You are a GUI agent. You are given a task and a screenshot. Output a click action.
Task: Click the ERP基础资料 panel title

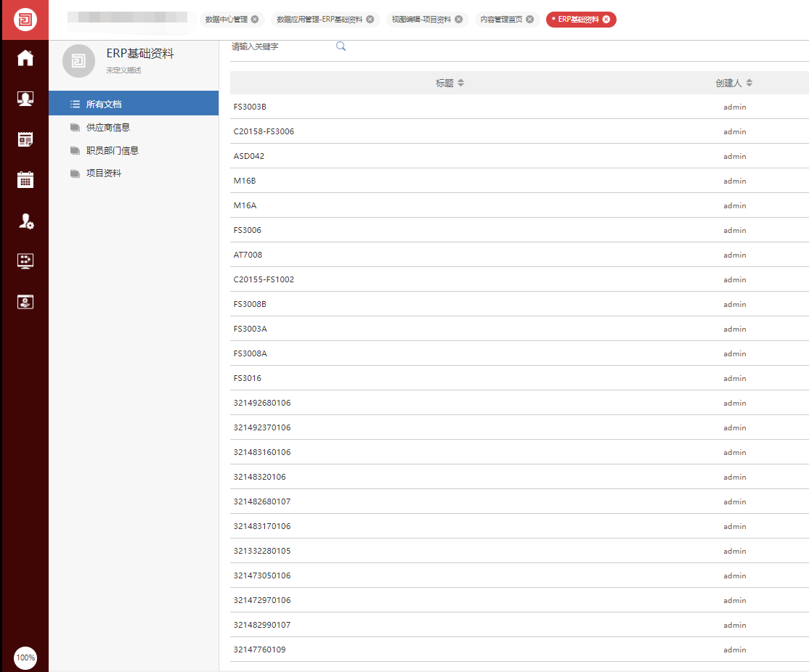click(x=140, y=54)
